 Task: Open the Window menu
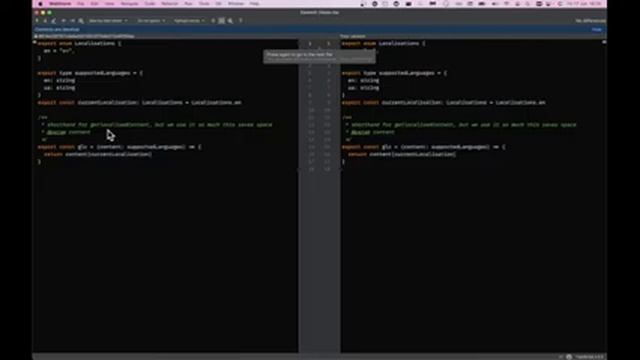click(236, 4)
